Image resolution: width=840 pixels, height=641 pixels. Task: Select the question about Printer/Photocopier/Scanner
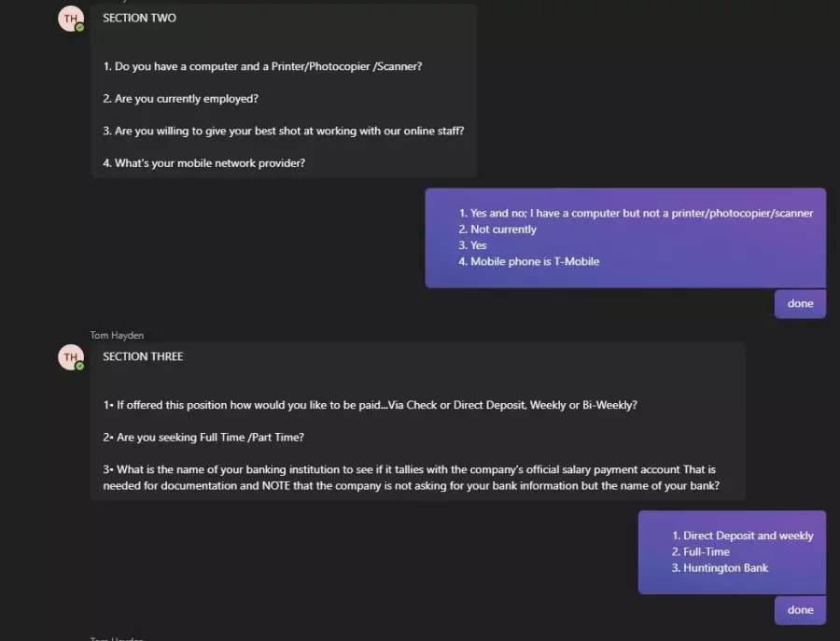pyautogui.click(x=262, y=66)
